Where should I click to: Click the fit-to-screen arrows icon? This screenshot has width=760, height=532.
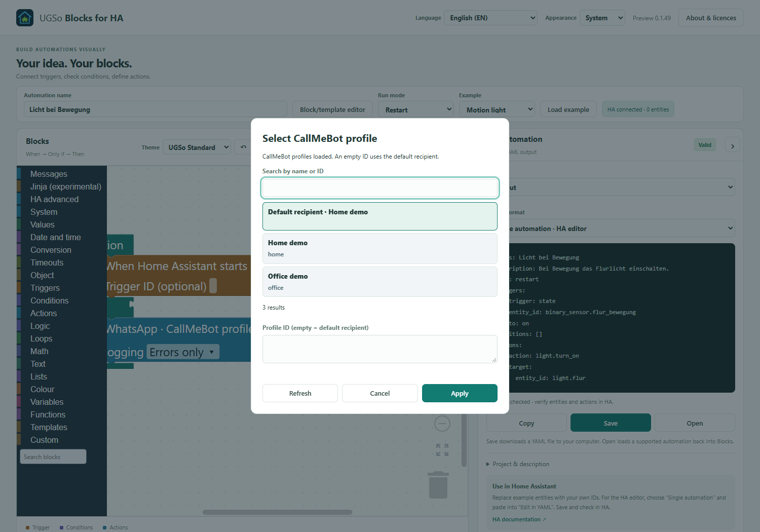(442, 449)
